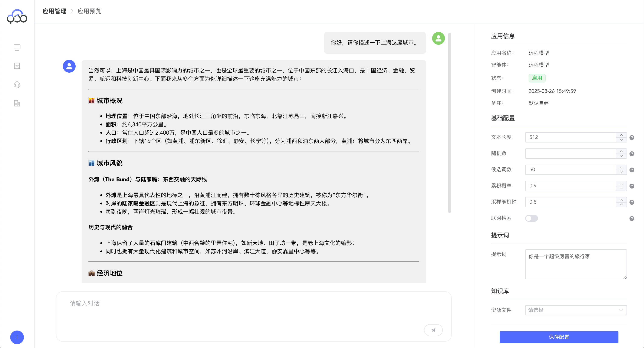
Task: Decrease 累积概率 using the down stepper arrow
Action: point(621,188)
